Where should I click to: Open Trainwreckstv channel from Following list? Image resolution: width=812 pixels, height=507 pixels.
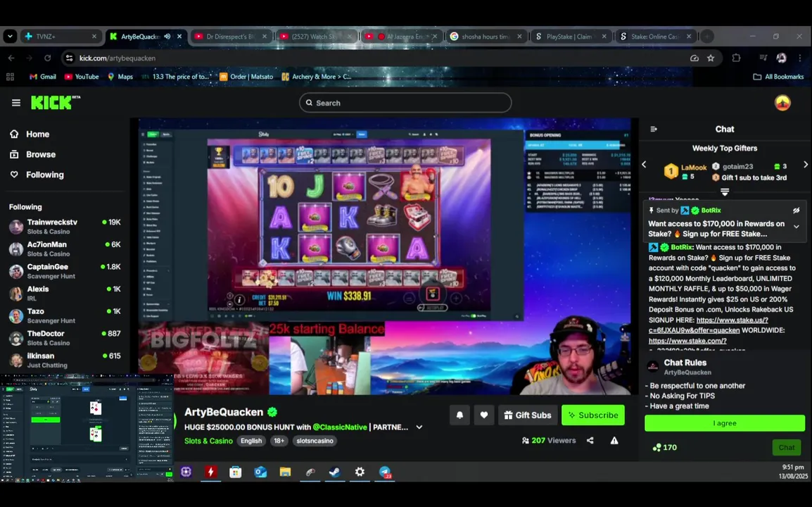[x=65, y=226]
